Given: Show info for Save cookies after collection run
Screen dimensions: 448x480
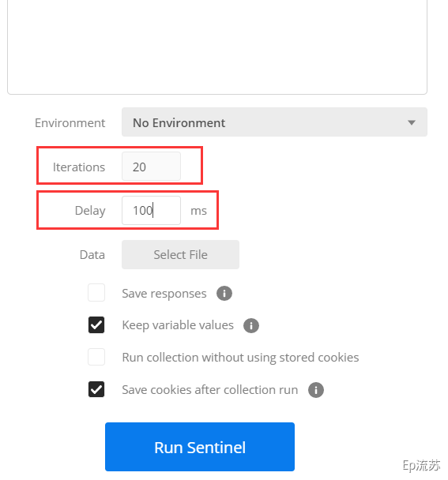Looking at the screenshot, I should (x=315, y=390).
